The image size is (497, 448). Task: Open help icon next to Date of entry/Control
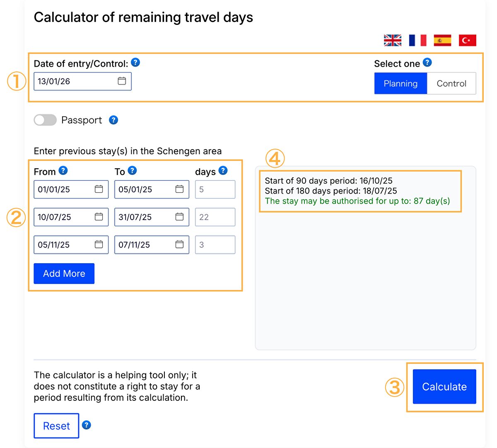[x=135, y=63]
